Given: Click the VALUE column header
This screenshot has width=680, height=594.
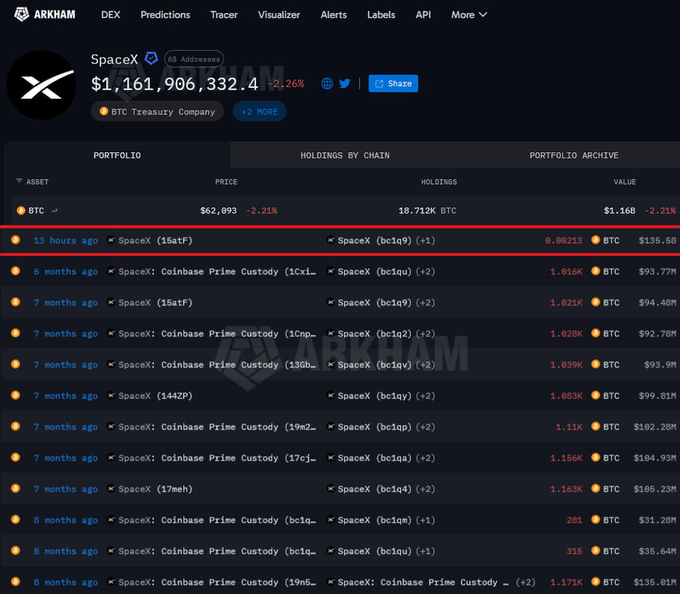Looking at the screenshot, I should pos(624,182).
